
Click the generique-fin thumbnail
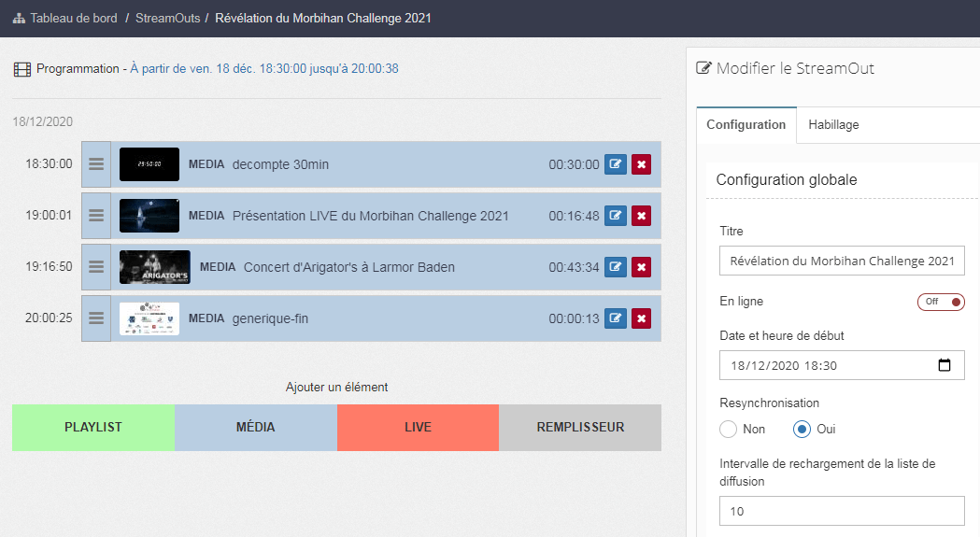[149, 318]
